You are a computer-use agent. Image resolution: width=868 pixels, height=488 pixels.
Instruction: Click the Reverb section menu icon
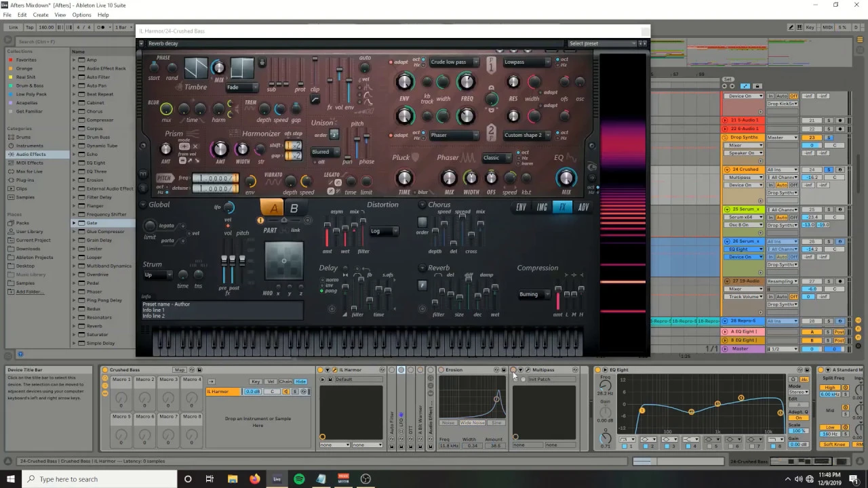[422, 268]
